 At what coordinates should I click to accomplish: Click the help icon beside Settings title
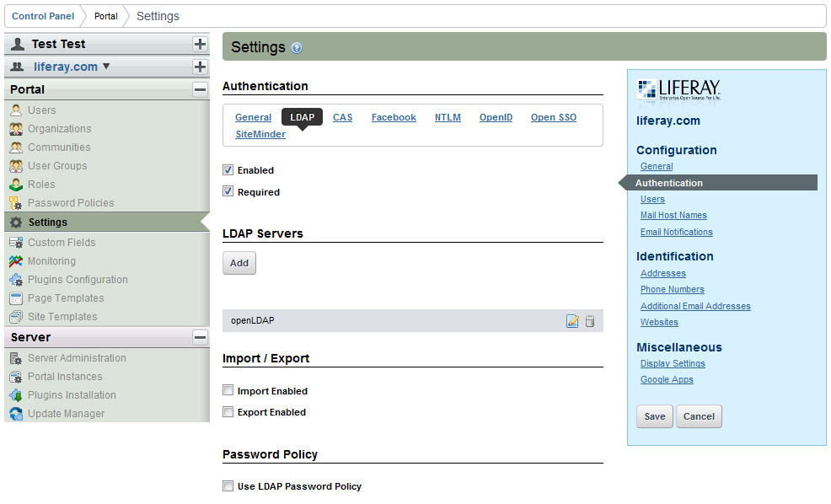(x=297, y=48)
